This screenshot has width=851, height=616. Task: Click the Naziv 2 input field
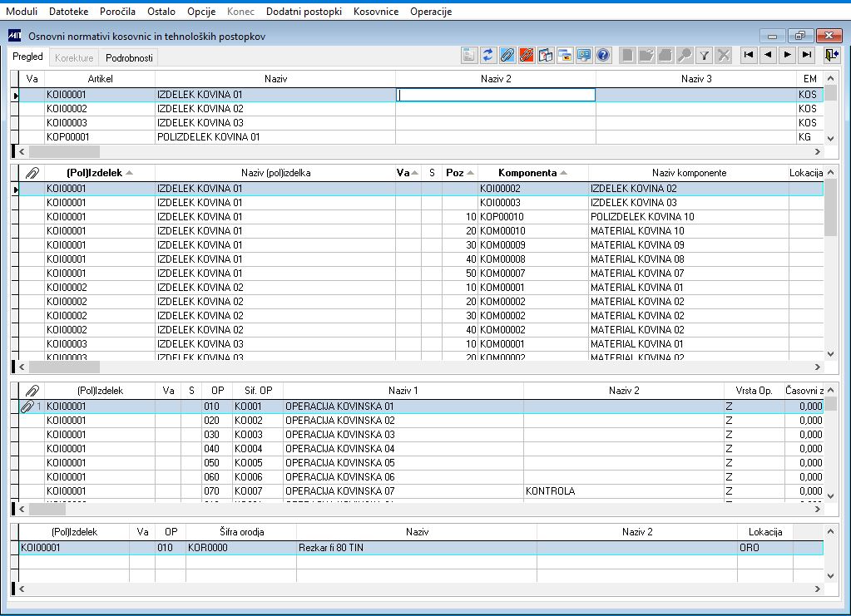coord(496,95)
